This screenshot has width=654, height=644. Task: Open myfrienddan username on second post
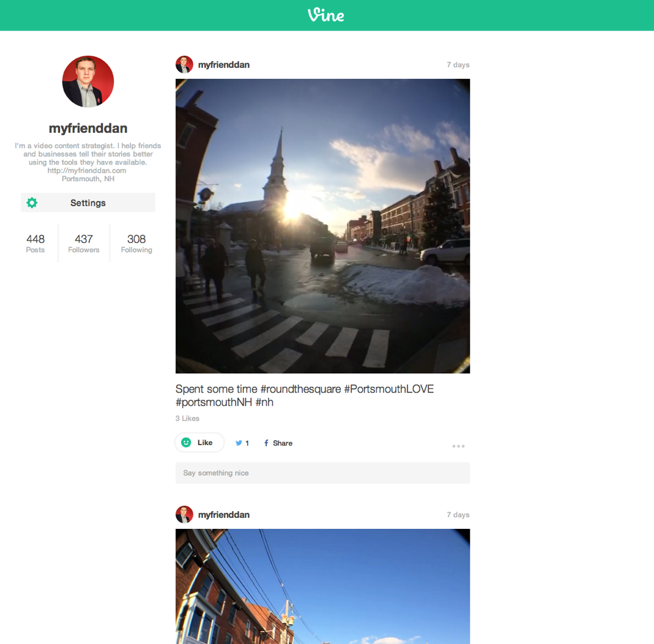tap(224, 515)
